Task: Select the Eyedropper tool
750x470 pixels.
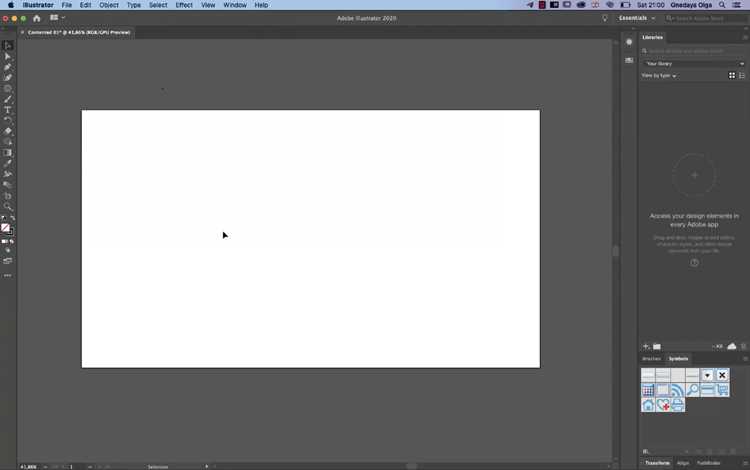Action: coord(8,164)
